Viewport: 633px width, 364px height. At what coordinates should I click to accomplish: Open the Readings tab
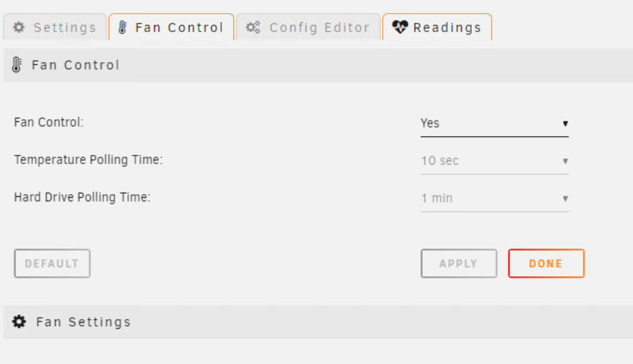(437, 27)
